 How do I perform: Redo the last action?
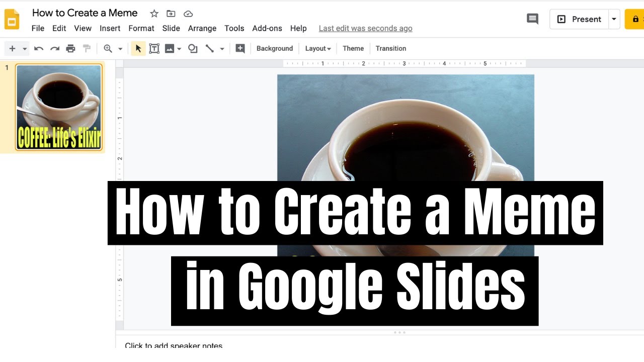pyautogui.click(x=55, y=48)
